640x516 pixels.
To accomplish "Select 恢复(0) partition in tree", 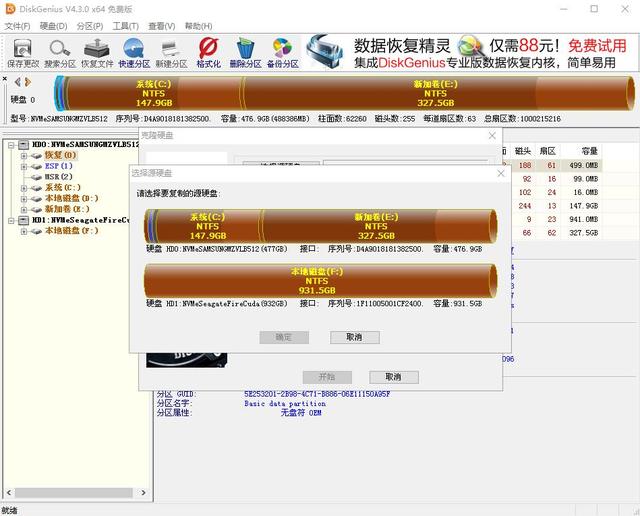I will tap(60, 155).
